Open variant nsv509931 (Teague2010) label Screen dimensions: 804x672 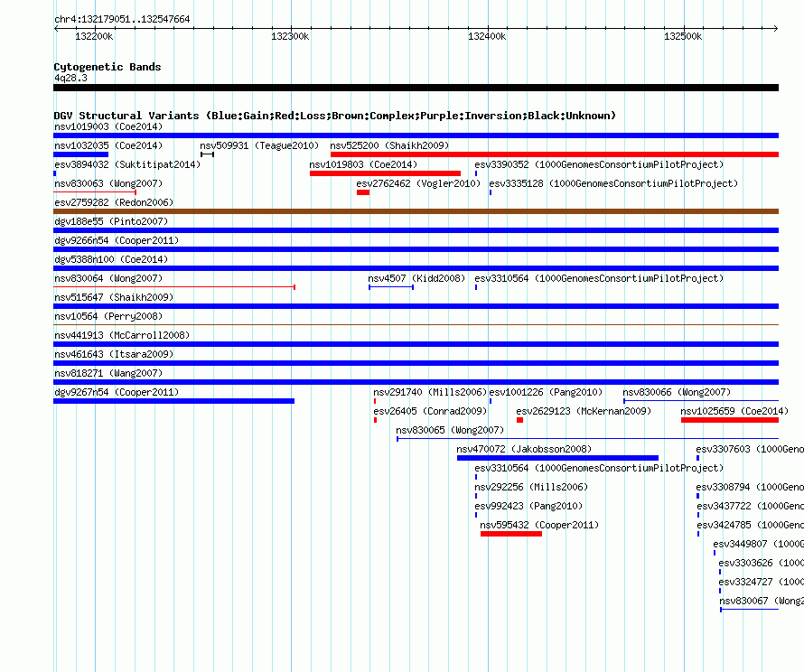(x=259, y=145)
